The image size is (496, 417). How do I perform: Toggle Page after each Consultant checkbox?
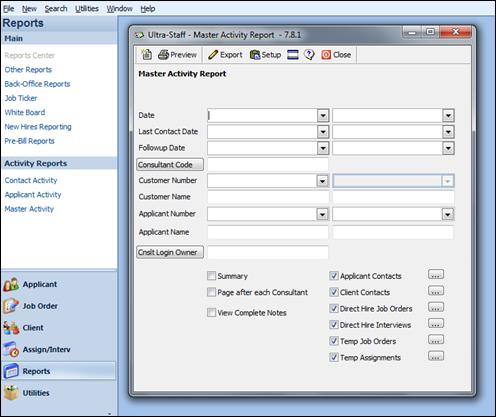pos(211,292)
